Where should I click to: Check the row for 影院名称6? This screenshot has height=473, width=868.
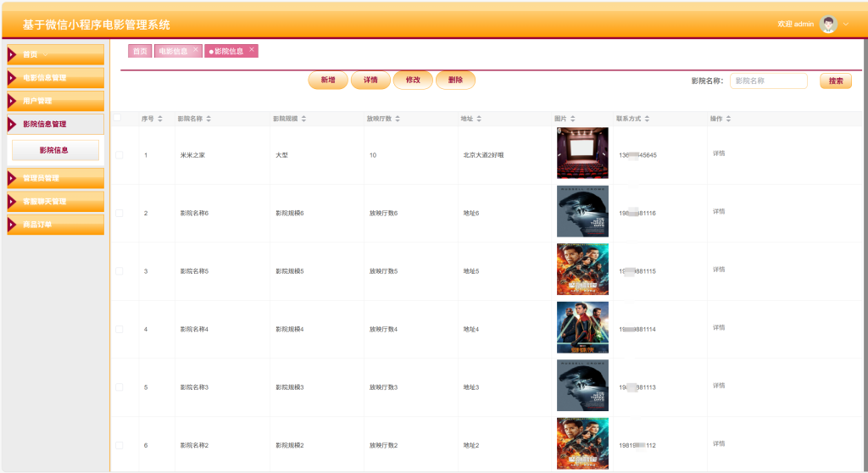119,214
